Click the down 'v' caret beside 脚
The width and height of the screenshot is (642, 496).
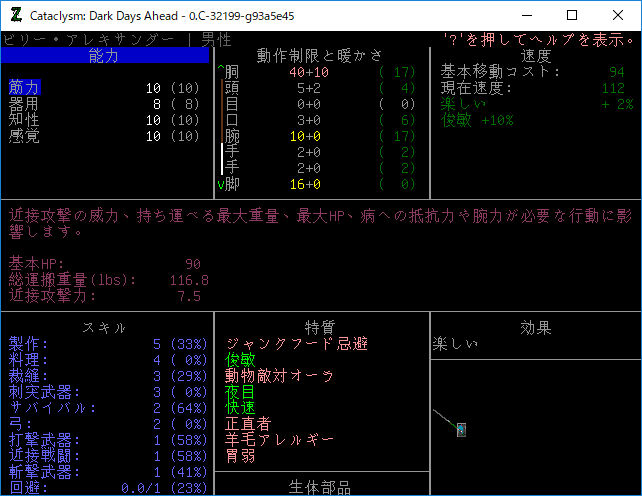click(x=221, y=184)
